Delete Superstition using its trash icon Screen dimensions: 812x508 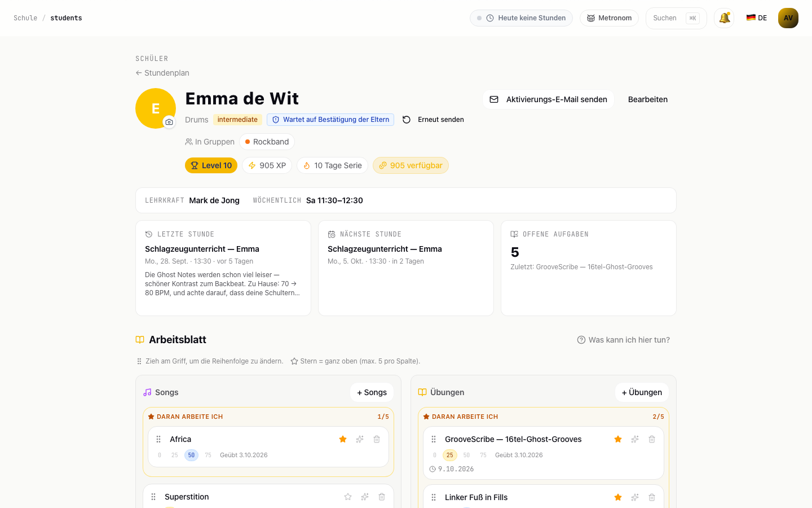click(x=382, y=497)
